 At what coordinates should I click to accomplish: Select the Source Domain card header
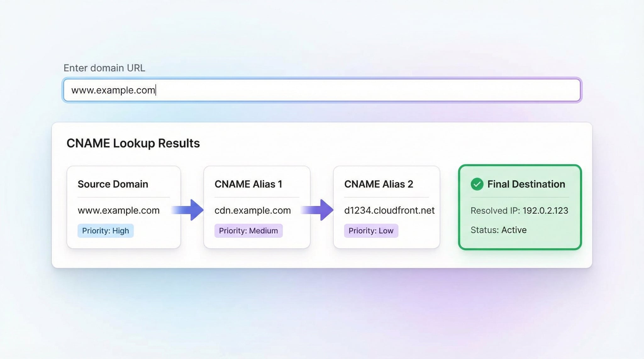point(113,184)
